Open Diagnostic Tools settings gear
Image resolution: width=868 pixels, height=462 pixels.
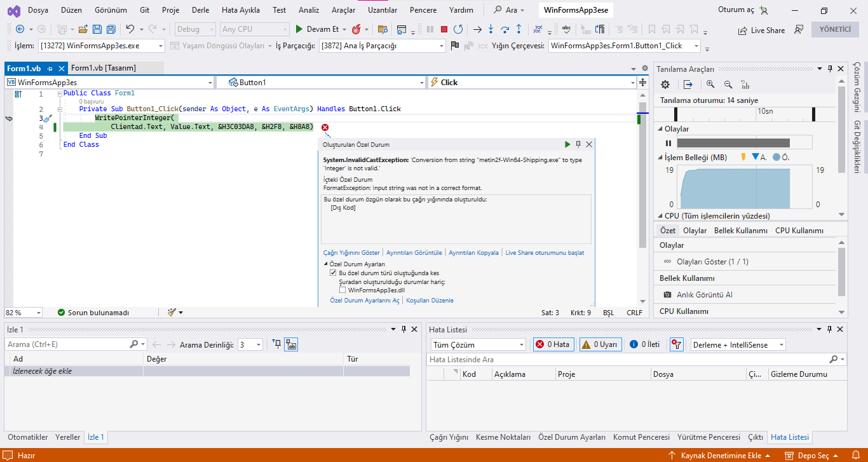[x=665, y=85]
